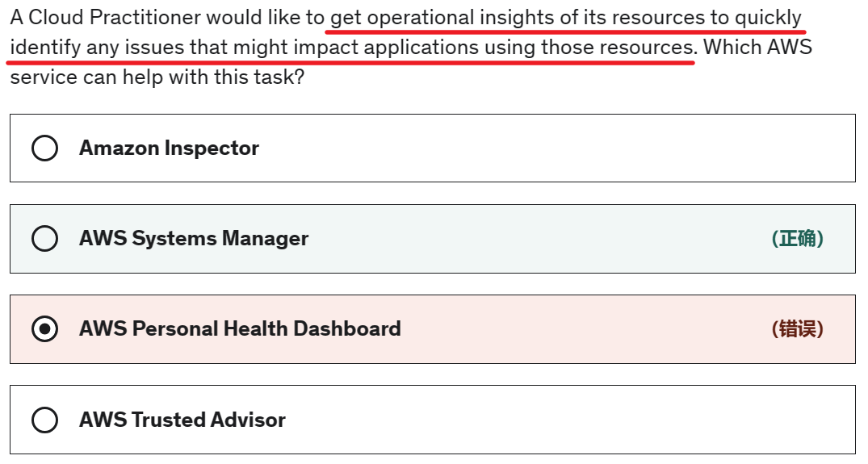Screen dimensions: 868x464
Task: Select the Amazon Inspector radio button
Action: 44,148
